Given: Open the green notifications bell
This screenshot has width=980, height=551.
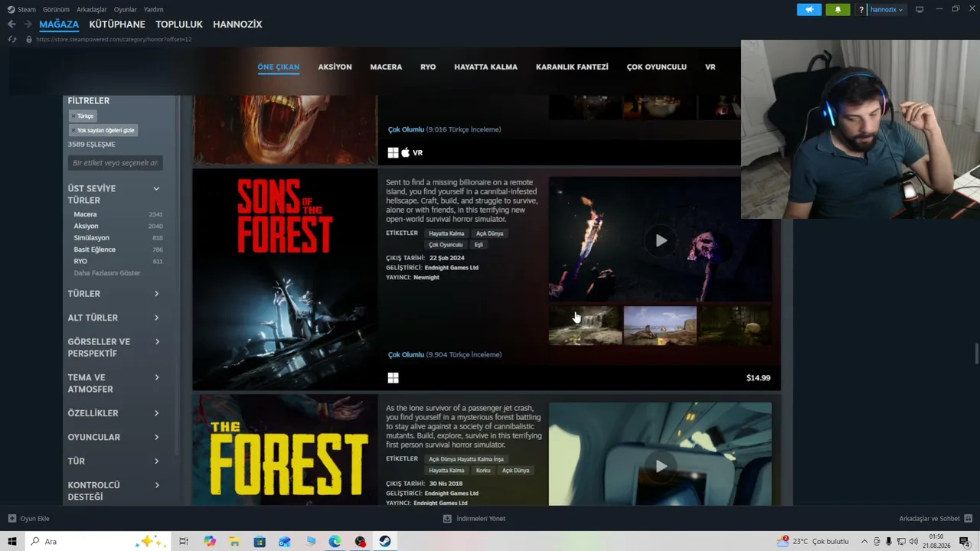Looking at the screenshot, I should pyautogui.click(x=838, y=10).
